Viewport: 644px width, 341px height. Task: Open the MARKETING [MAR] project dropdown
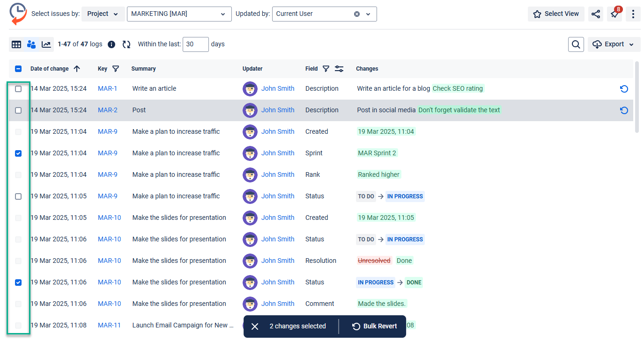(x=179, y=14)
